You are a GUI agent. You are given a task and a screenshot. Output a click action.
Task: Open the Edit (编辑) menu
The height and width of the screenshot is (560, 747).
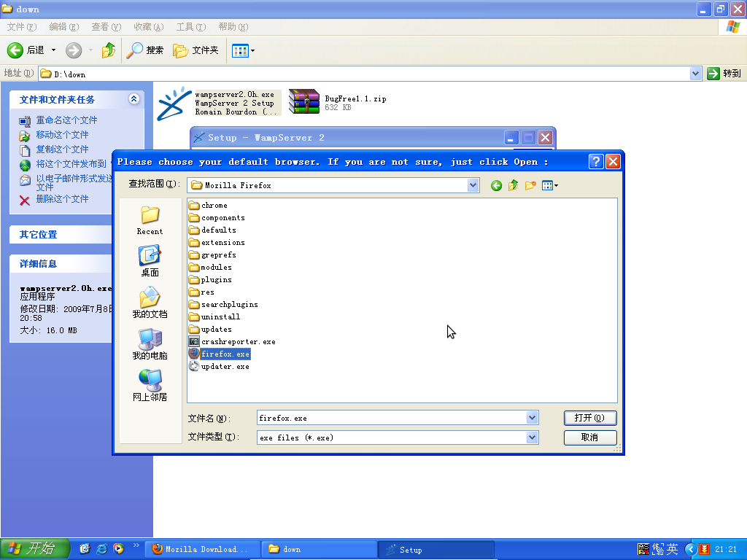[x=64, y=27]
